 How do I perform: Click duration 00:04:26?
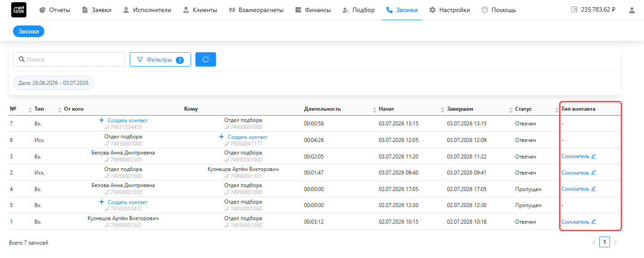coord(314,140)
